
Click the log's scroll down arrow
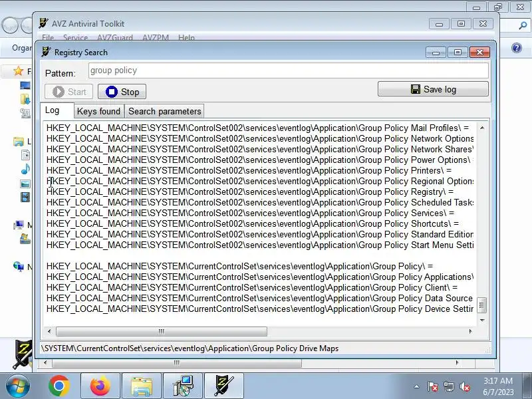click(x=481, y=320)
